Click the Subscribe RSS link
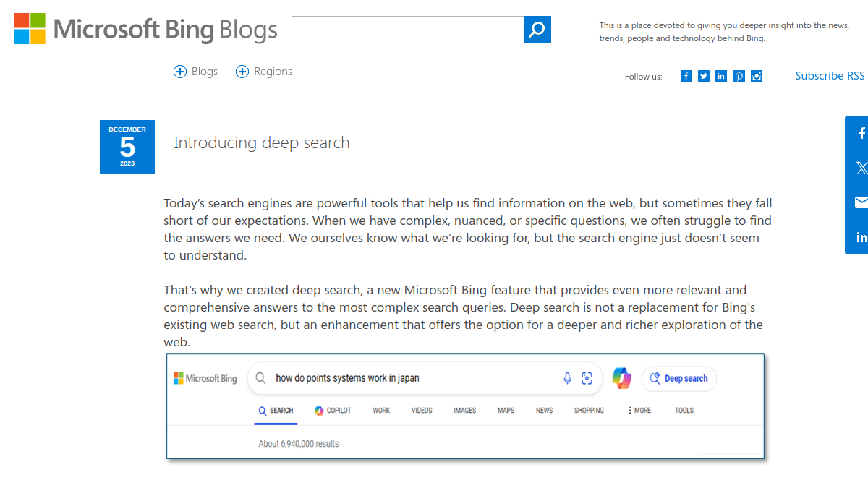868x488 pixels. [x=830, y=76]
